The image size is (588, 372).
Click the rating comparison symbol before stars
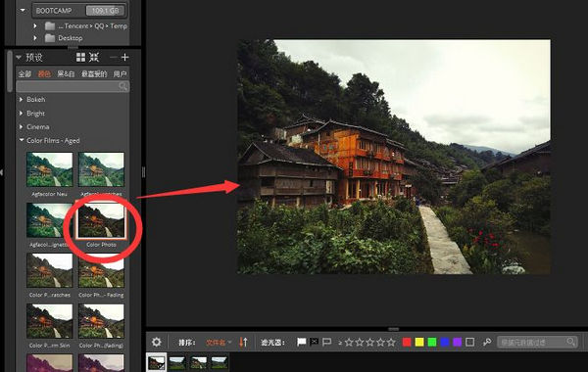coord(340,342)
